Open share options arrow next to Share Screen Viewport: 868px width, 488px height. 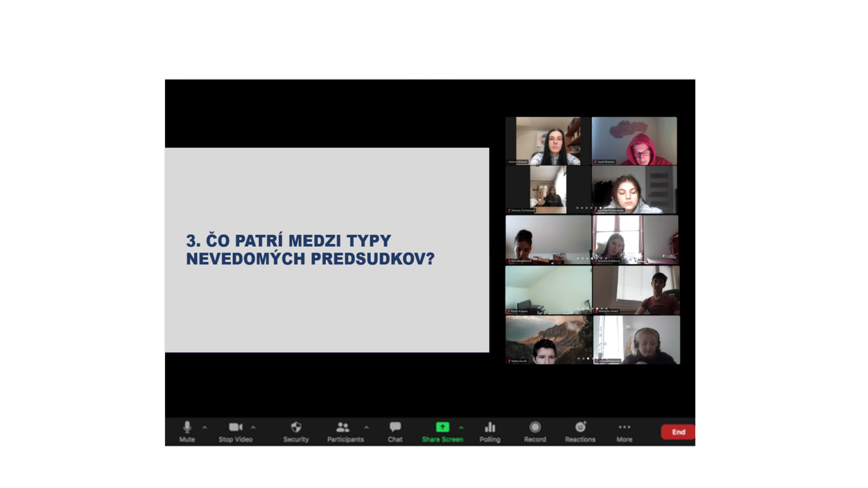(x=461, y=428)
